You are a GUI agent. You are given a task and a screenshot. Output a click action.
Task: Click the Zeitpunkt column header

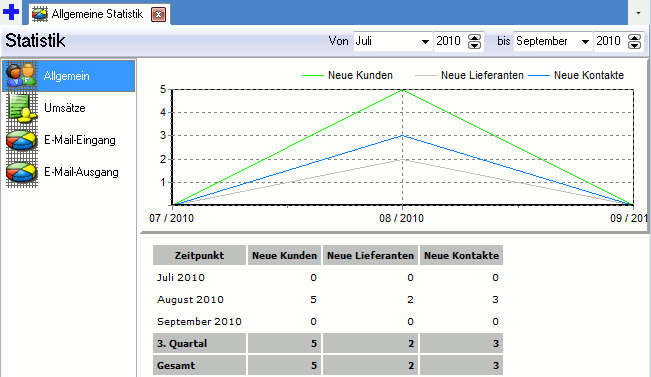pos(199,255)
